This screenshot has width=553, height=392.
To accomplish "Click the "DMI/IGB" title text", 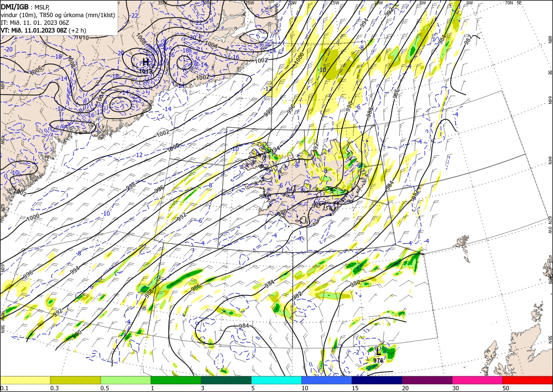I will click(14, 6).
